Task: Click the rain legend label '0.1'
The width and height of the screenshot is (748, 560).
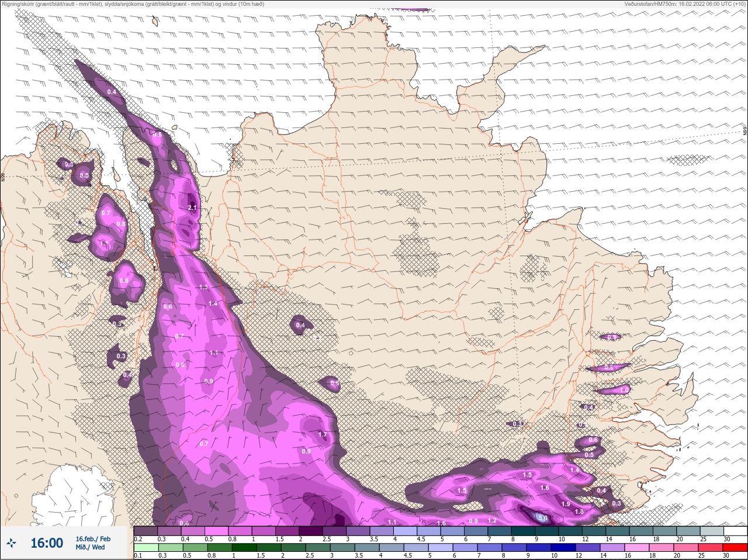Action: [138, 556]
